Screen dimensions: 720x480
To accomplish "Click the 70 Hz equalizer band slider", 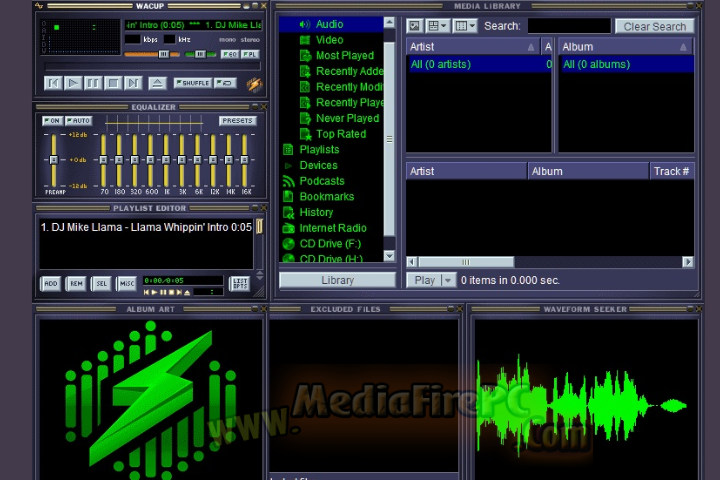I will point(103,160).
